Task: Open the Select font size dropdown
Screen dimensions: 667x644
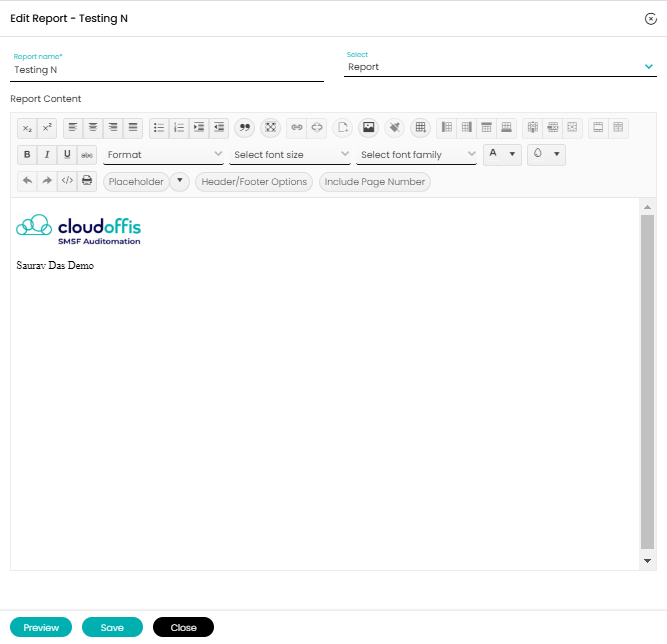Action: (x=290, y=155)
